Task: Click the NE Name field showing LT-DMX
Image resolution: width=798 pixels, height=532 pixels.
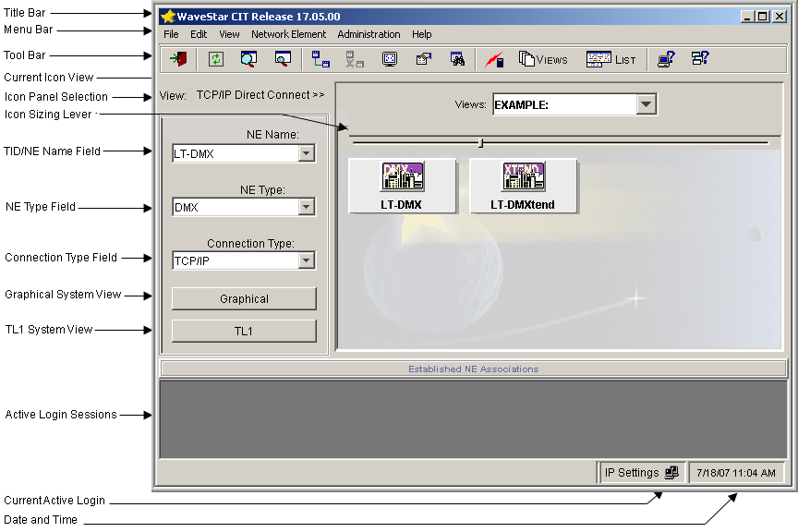Action: click(x=244, y=153)
